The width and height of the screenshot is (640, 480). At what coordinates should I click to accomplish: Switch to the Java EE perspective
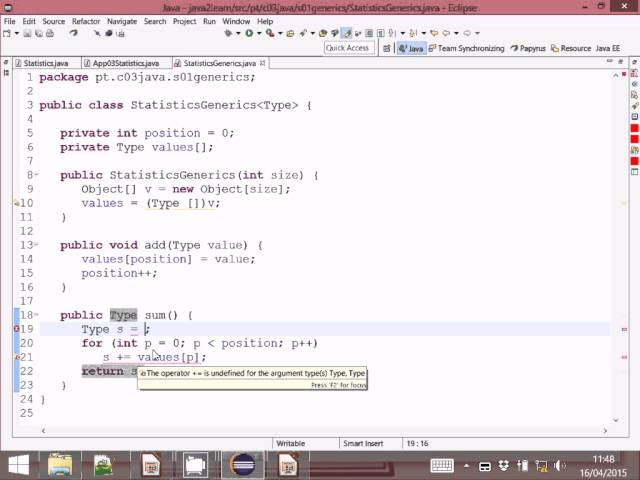[608, 49]
